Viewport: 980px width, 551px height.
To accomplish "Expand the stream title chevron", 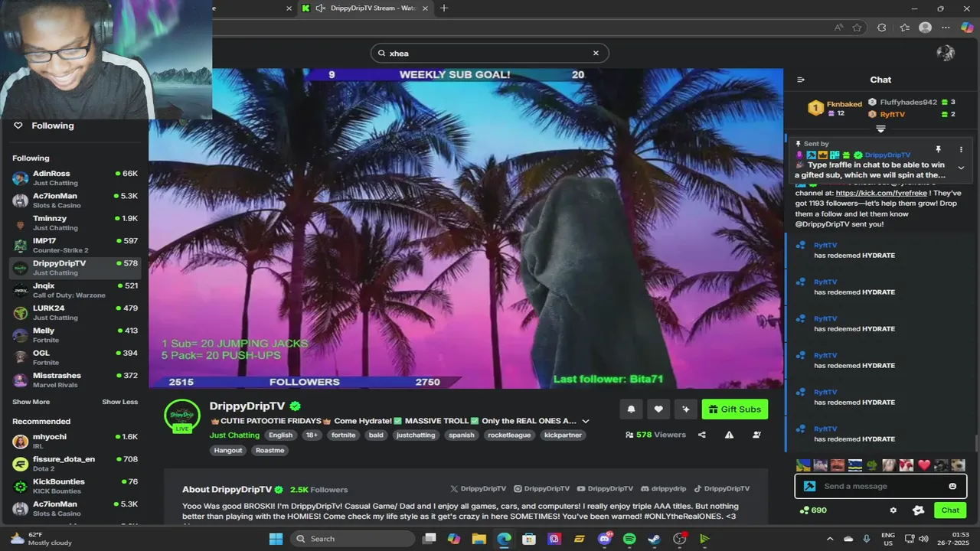I will [586, 421].
